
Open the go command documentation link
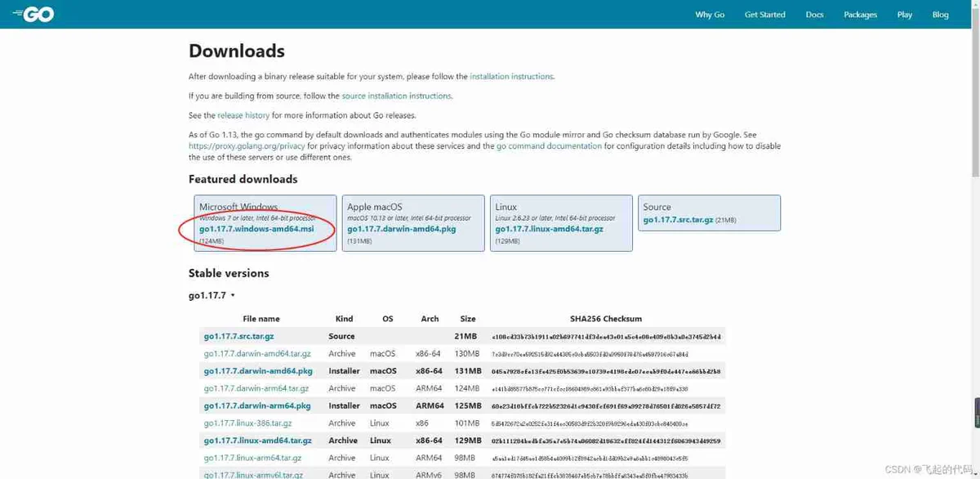pos(549,146)
